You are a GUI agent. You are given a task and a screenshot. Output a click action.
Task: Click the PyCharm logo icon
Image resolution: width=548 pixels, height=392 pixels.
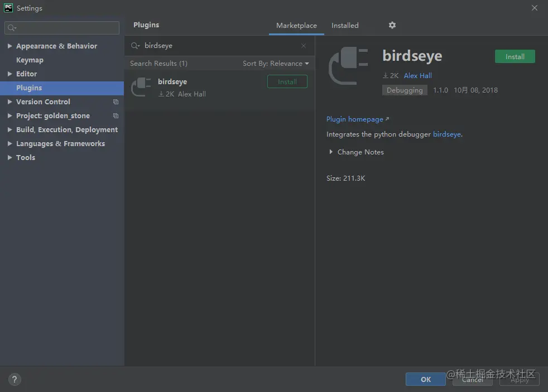point(8,8)
